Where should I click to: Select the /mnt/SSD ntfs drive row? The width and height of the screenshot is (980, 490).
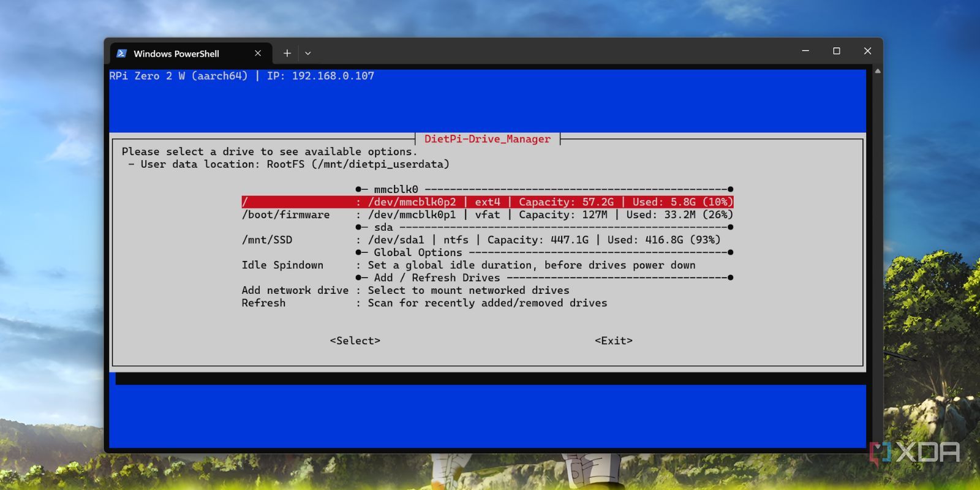(481, 240)
